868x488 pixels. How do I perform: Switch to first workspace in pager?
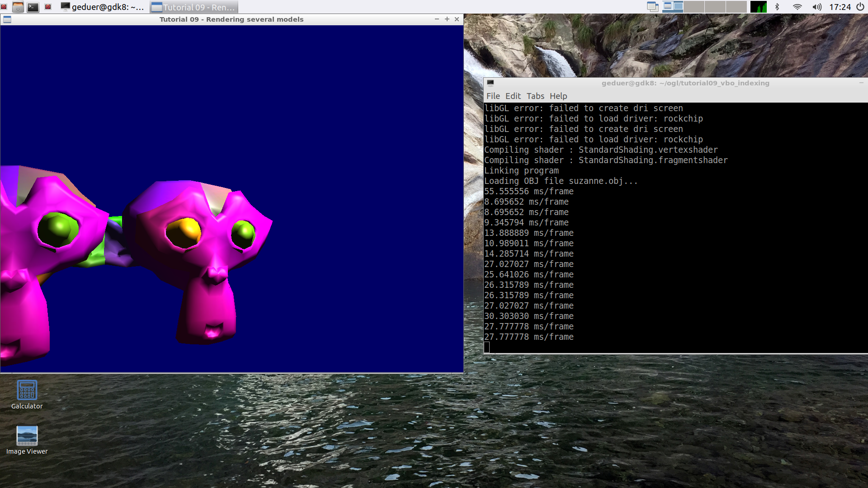tap(673, 7)
